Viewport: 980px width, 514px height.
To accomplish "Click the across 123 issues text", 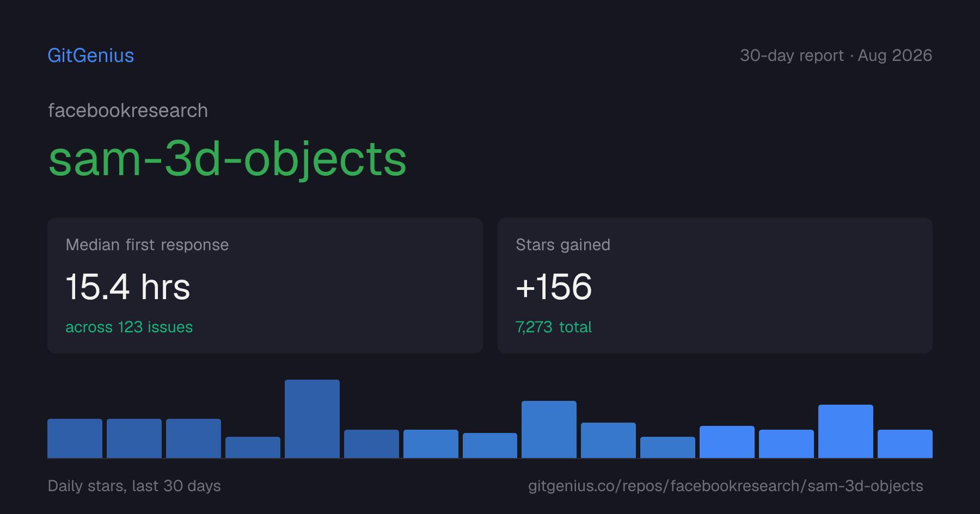I will 129,327.
